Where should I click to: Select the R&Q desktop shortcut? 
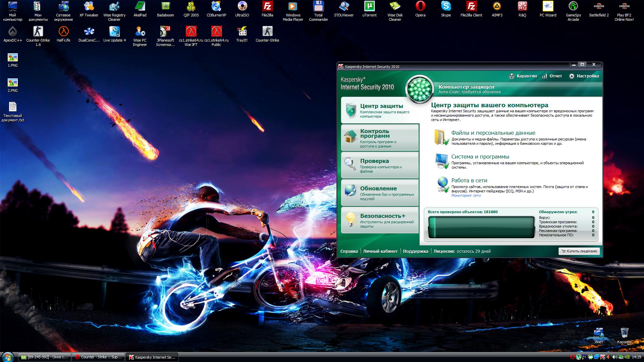point(522,9)
